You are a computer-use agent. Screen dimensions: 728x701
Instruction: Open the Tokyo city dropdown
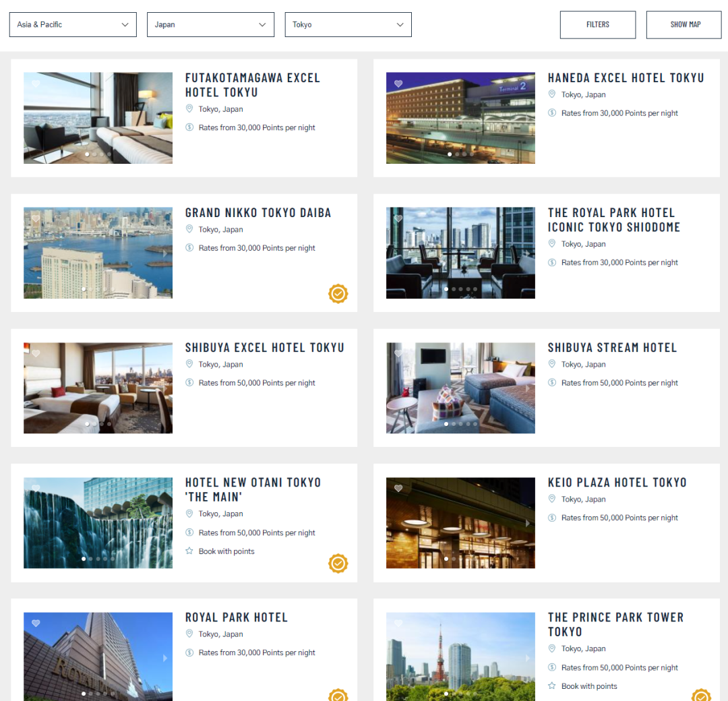pos(348,24)
